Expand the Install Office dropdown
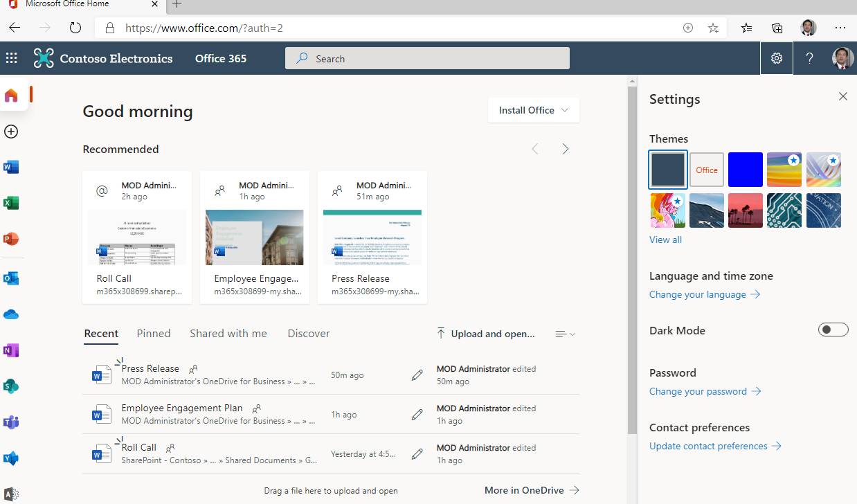This screenshot has width=857, height=504. click(x=533, y=110)
